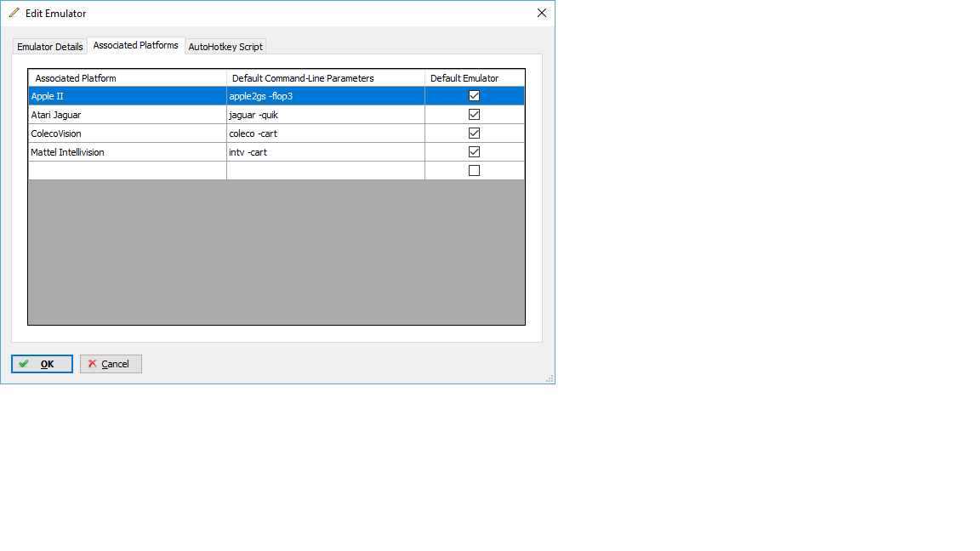The width and height of the screenshot is (980, 551).
Task: Select the Apple II platform cell
Action: (x=128, y=95)
